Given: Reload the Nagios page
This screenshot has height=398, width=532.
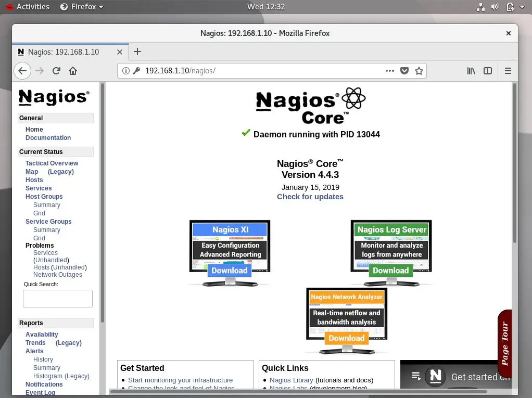Looking at the screenshot, I should [x=56, y=71].
